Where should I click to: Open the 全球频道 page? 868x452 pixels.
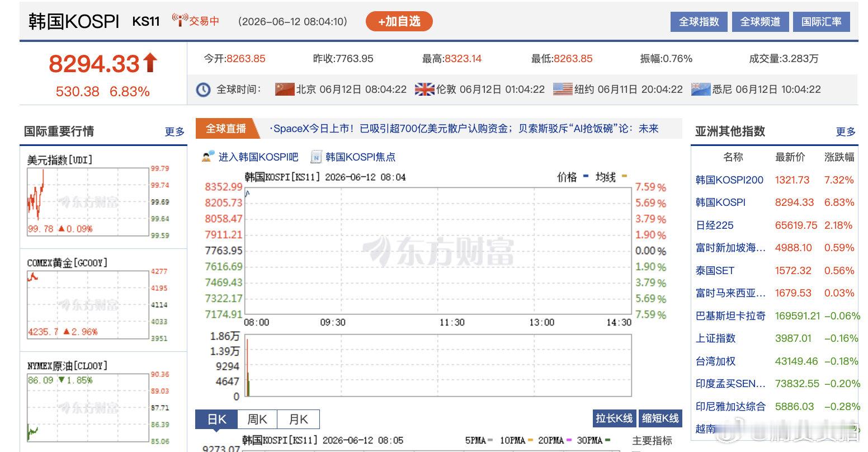coord(760,22)
